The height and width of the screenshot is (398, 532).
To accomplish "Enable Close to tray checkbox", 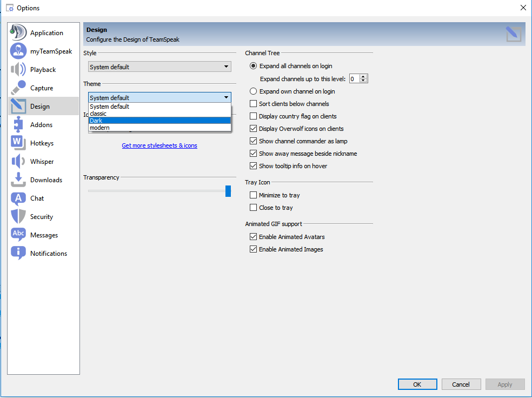I will pyautogui.click(x=253, y=207).
